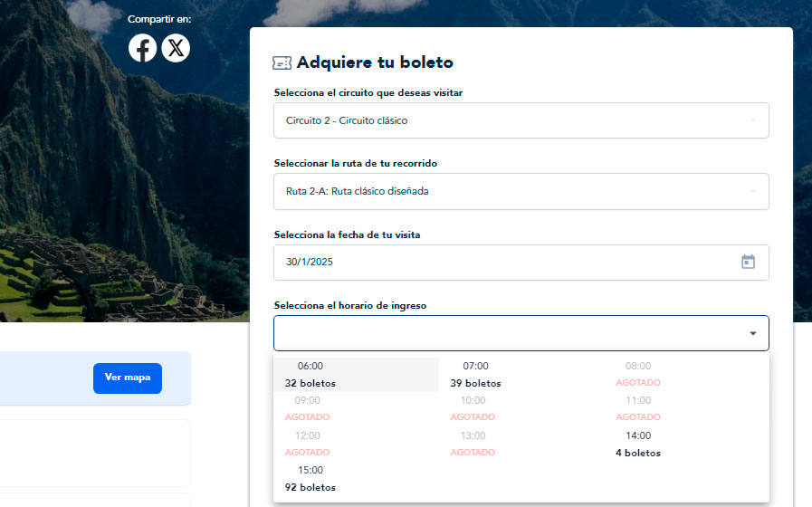Choose the 07:00 slot with 39 tickets

coord(475,374)
